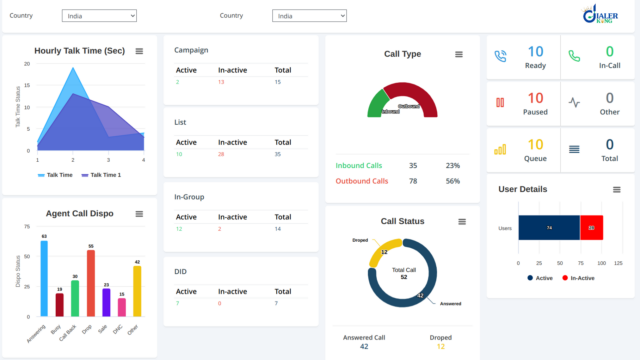The image size is (640, 360).
Task: Click the Queue count 10
Action: coord(536,144)
